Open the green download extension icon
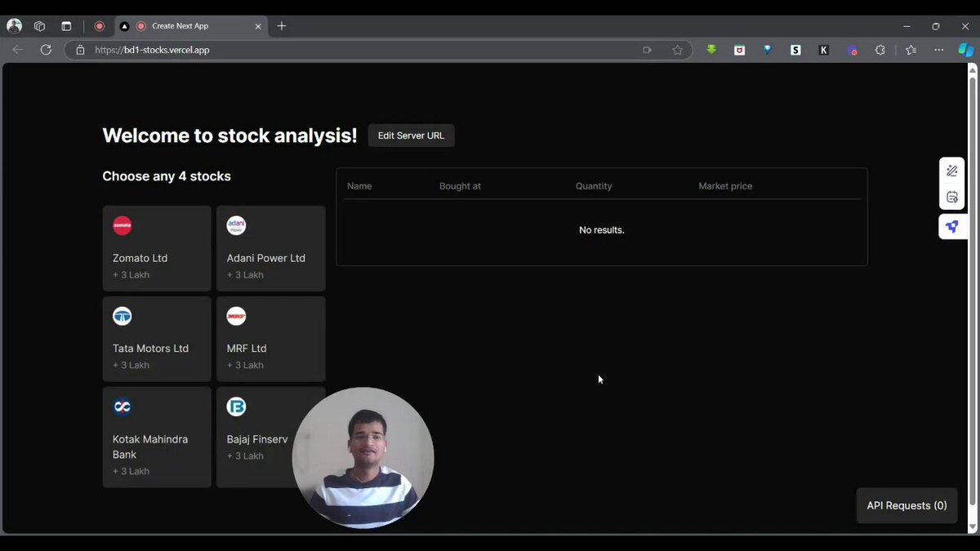Image resolution: width=980 pixels, height=551 pixels. tap(711, 50)
